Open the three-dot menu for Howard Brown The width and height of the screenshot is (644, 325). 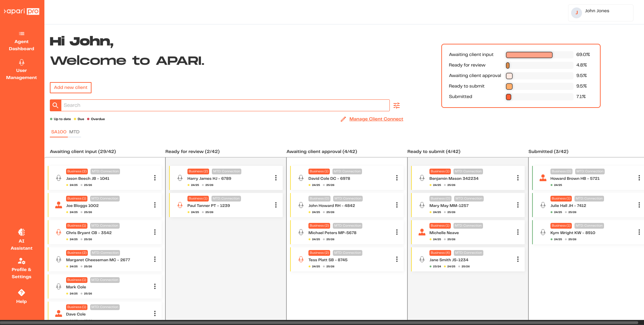pyautogui.click(x=639, y=178)
